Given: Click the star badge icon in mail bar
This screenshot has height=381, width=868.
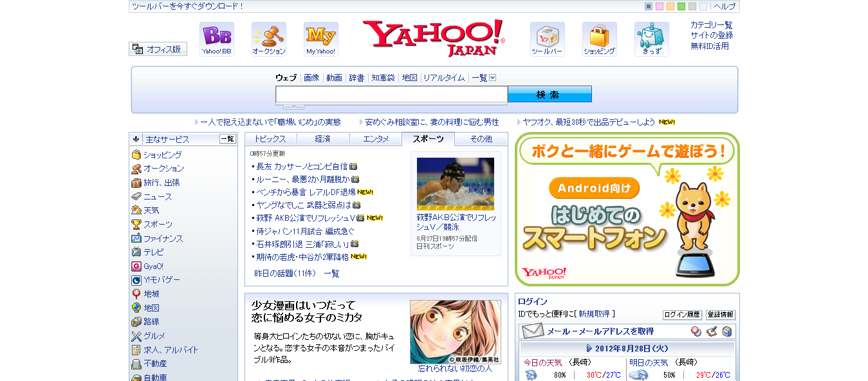Looking at the screenshot, I should click(x=696, y=331).
